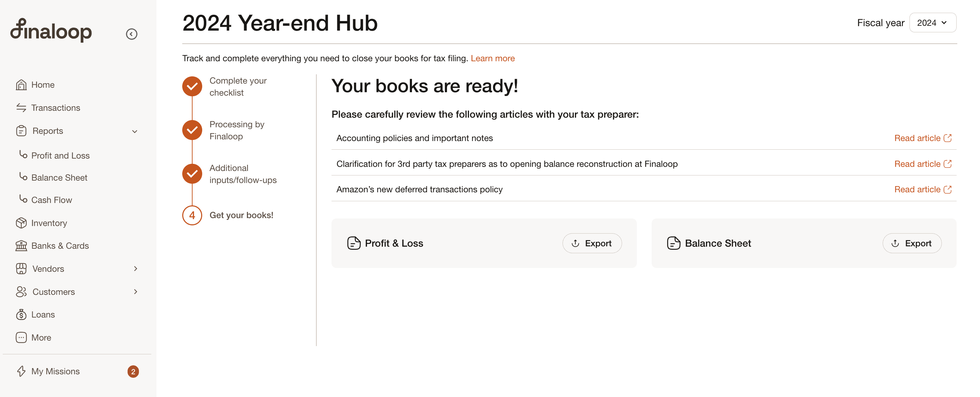Click the Banks & Cards building icon
Image resolution: width=980 pixels, height=397 pixels.
pos(21,246)
